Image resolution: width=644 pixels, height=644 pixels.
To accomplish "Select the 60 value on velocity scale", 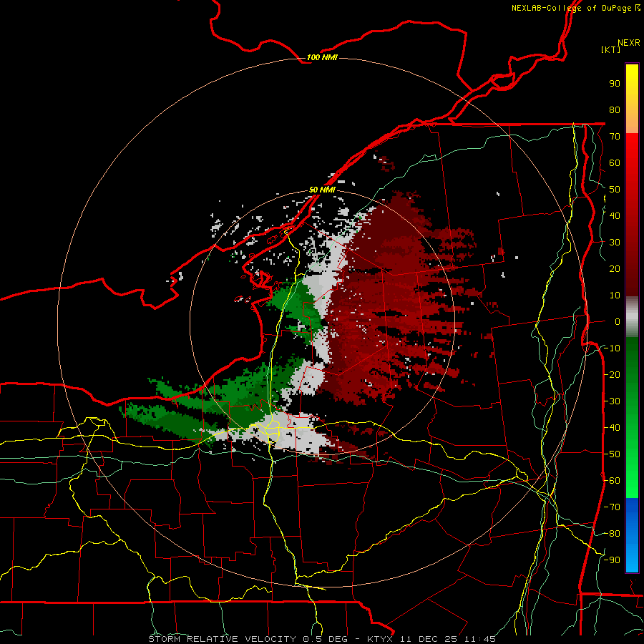I will tap(615, 162).
